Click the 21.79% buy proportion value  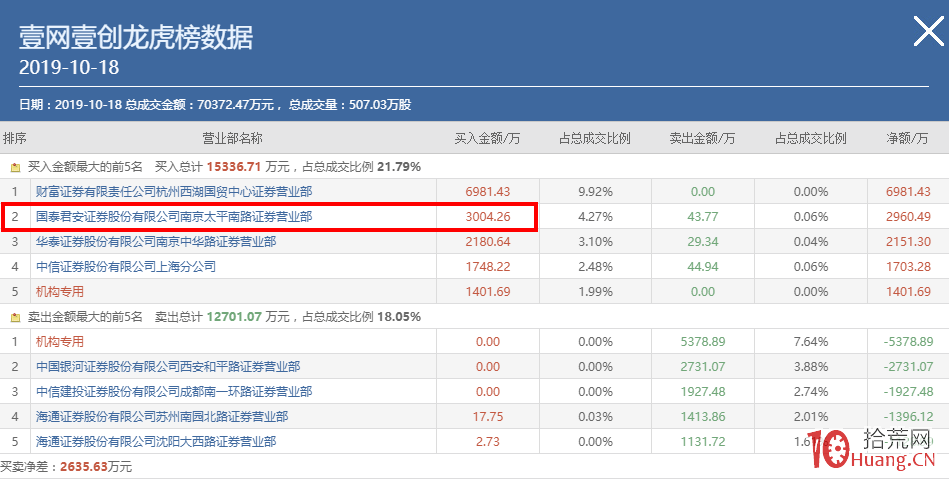pyautogui.click(x=399, y=167)
